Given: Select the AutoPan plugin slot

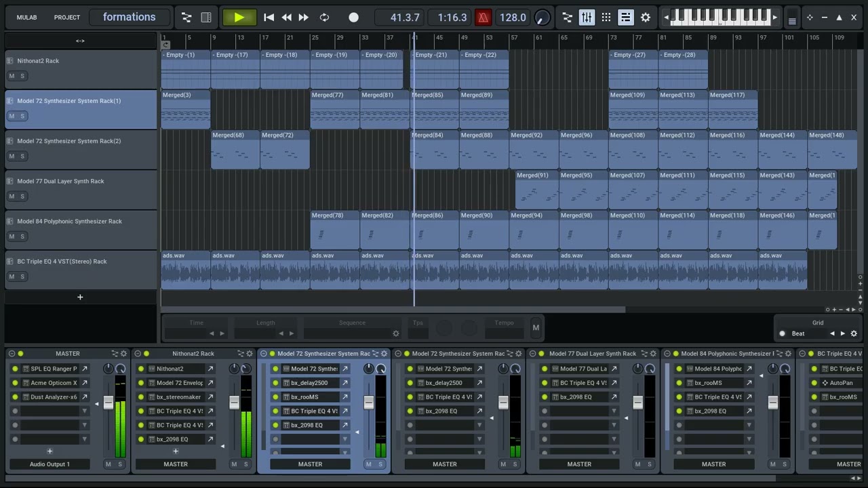Looking at the screenshot, I should (x=841, y=383).
